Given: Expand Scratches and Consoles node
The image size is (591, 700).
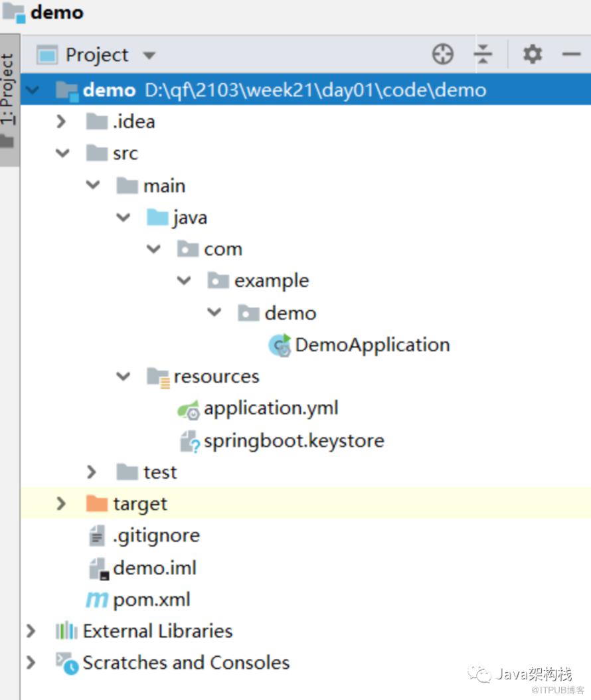Looking at the screenshot, I should (x=31, y=663).
